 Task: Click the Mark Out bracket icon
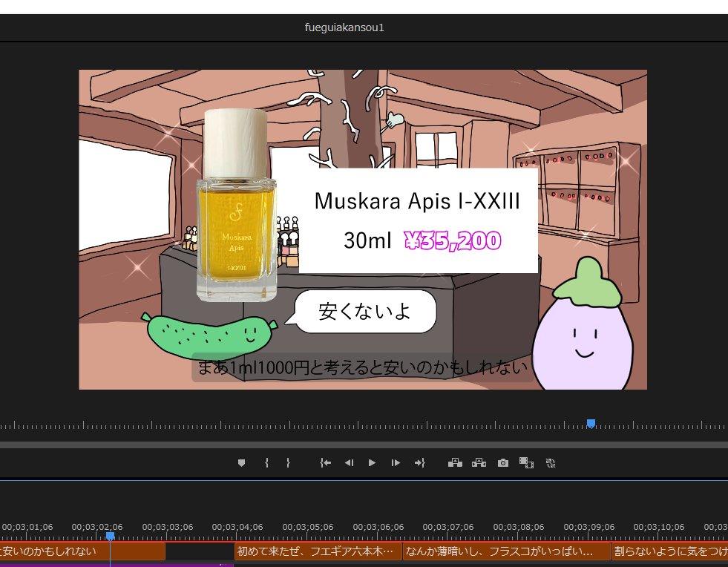click(289, 463)
